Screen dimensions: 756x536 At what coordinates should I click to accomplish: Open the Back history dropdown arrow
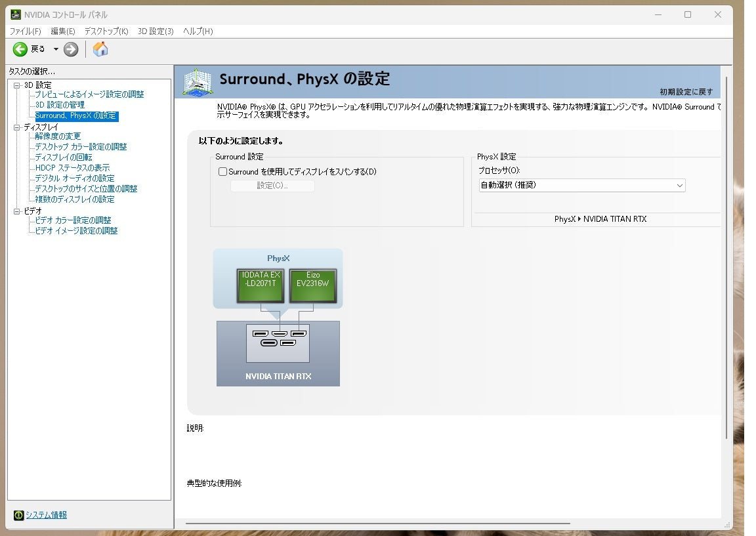[x=56, y=49]
